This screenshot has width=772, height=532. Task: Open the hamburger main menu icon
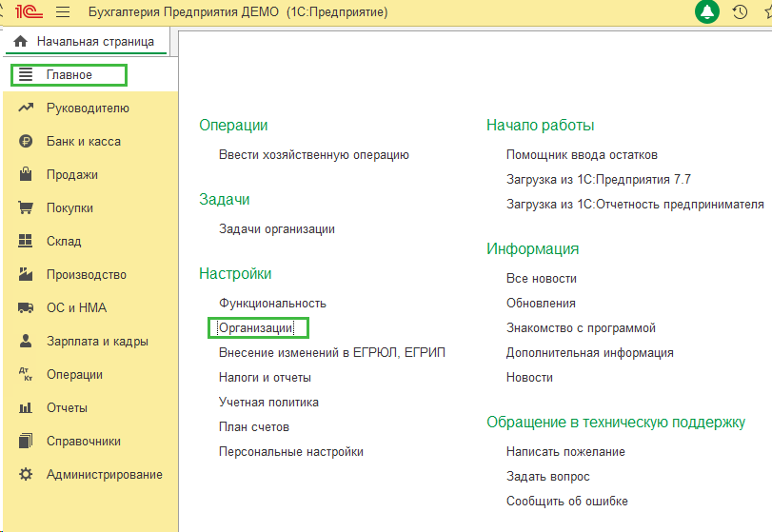[x=63, y=11]
